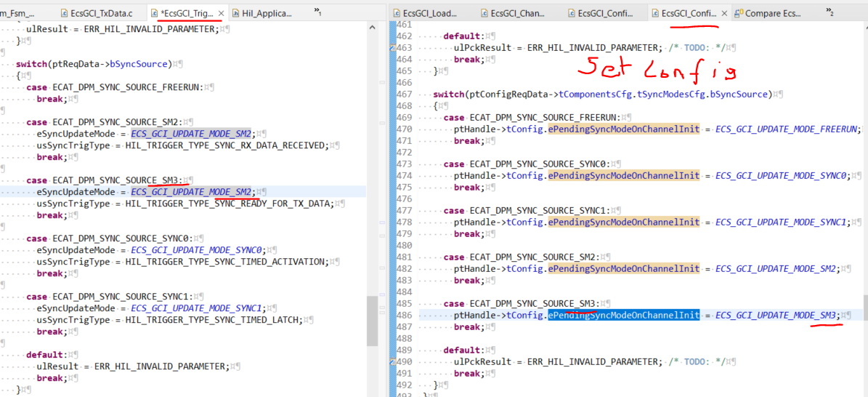Click ECS_GCI_UPDATE_MODE_SYNC1 in left editor
This screenshot has width=868, height=397.
pyautogui.click(x=197, y=308)
